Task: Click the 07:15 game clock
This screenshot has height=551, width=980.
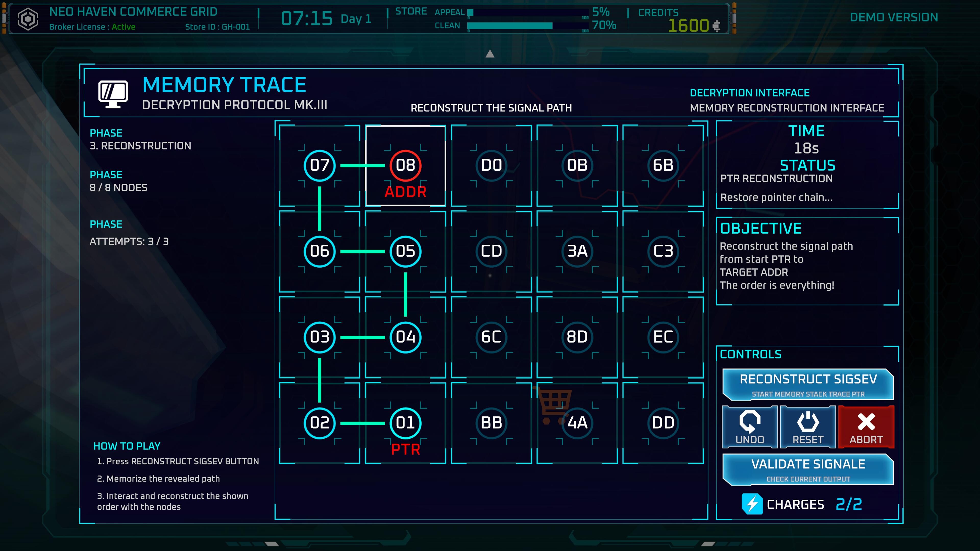Action: [x=307, y=18]
